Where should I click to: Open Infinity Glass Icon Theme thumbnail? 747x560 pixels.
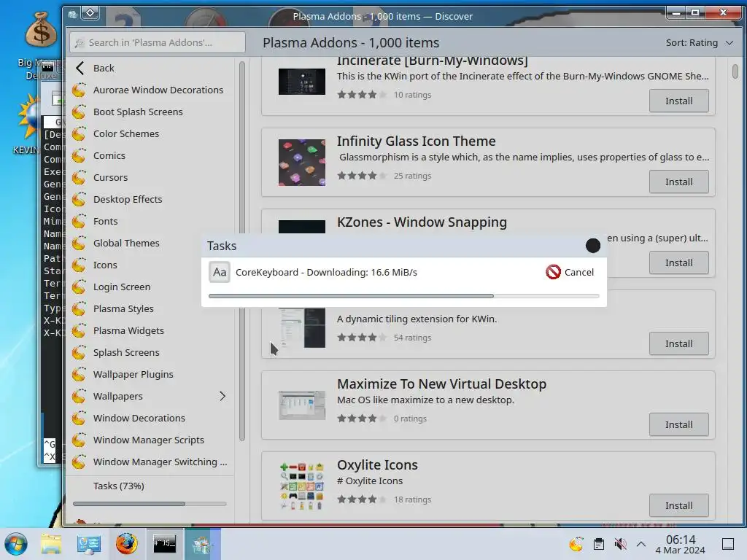click(x=302, y=163)
